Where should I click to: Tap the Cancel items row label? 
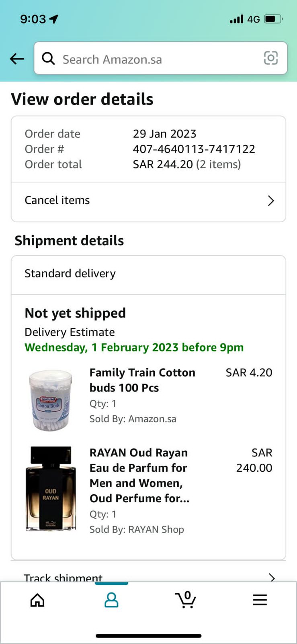click(57, 200)
